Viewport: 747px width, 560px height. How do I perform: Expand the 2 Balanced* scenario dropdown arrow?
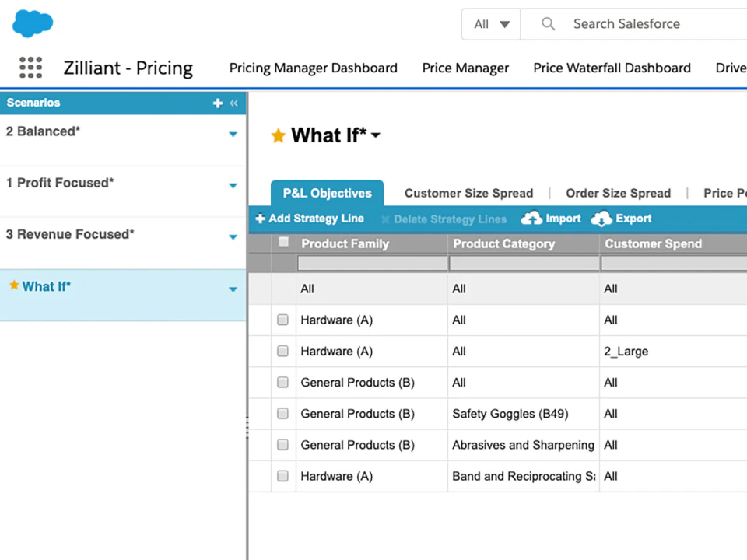pyautogui.click(x=233, y=135)
